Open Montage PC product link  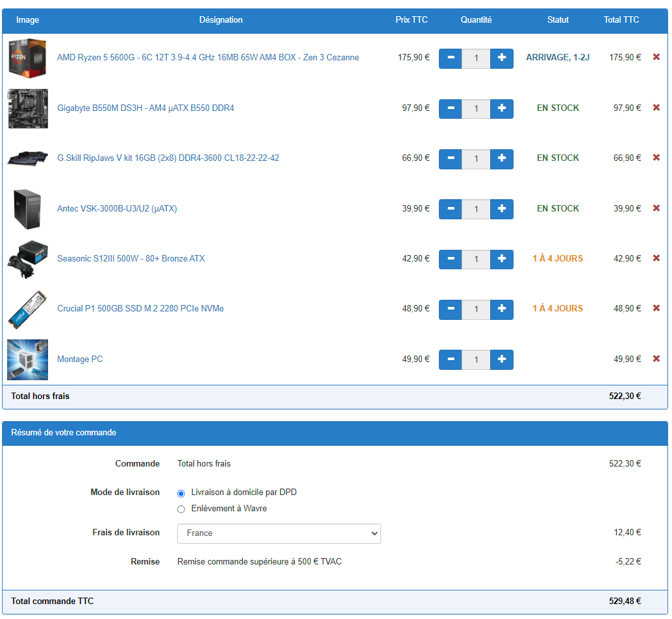pos(80,359)
